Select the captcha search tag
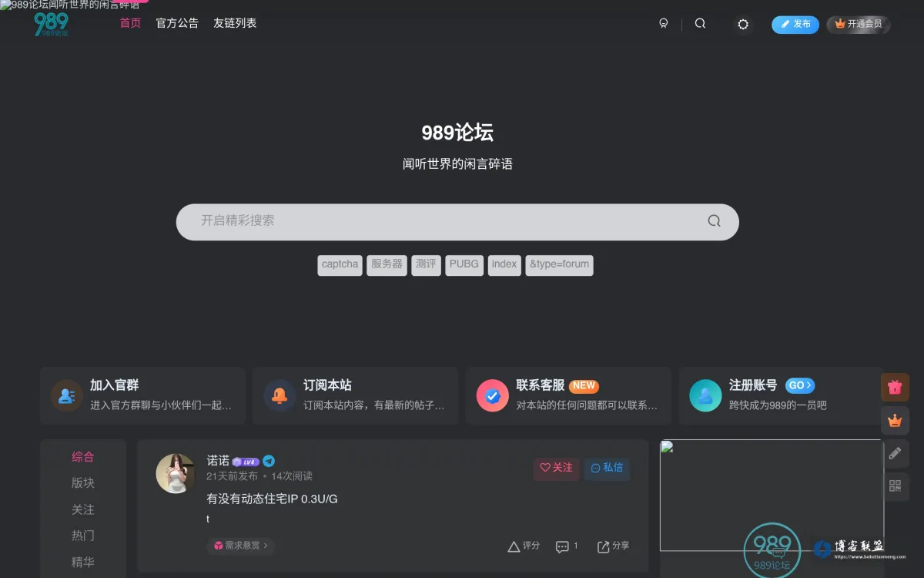 (x=340, y=264)
